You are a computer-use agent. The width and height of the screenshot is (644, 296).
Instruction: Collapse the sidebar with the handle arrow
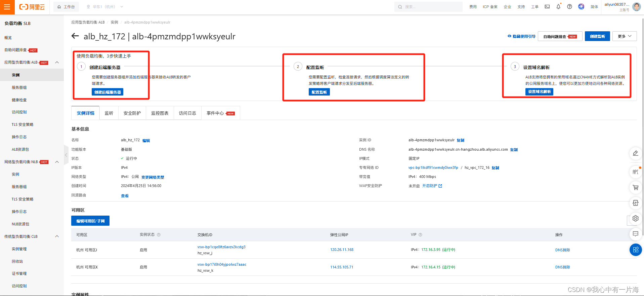66,155
